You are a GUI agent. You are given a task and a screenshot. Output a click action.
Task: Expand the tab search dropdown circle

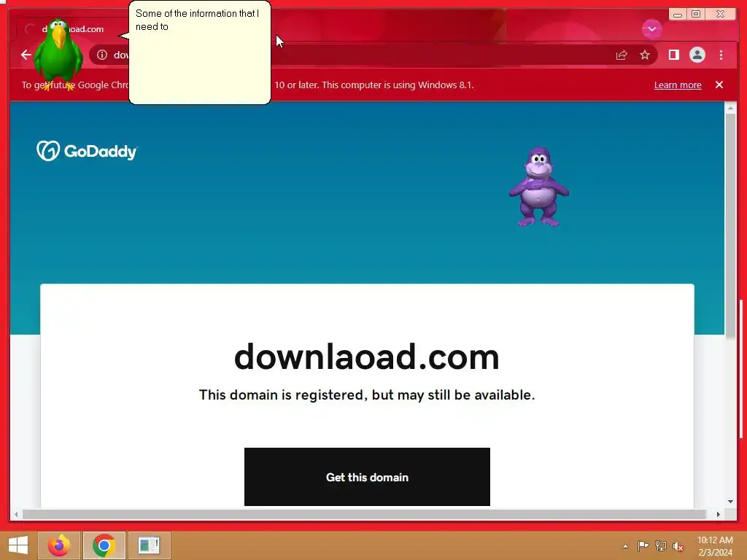click(651, 29)
